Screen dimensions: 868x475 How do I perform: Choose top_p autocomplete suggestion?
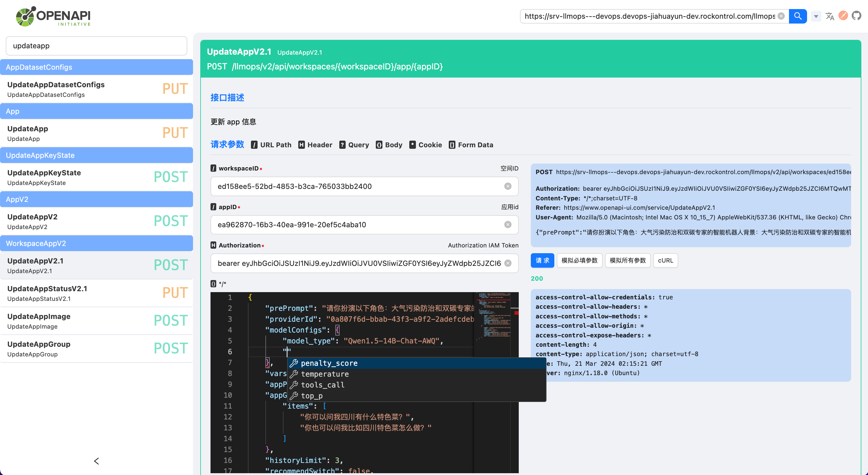pos(311,395)
